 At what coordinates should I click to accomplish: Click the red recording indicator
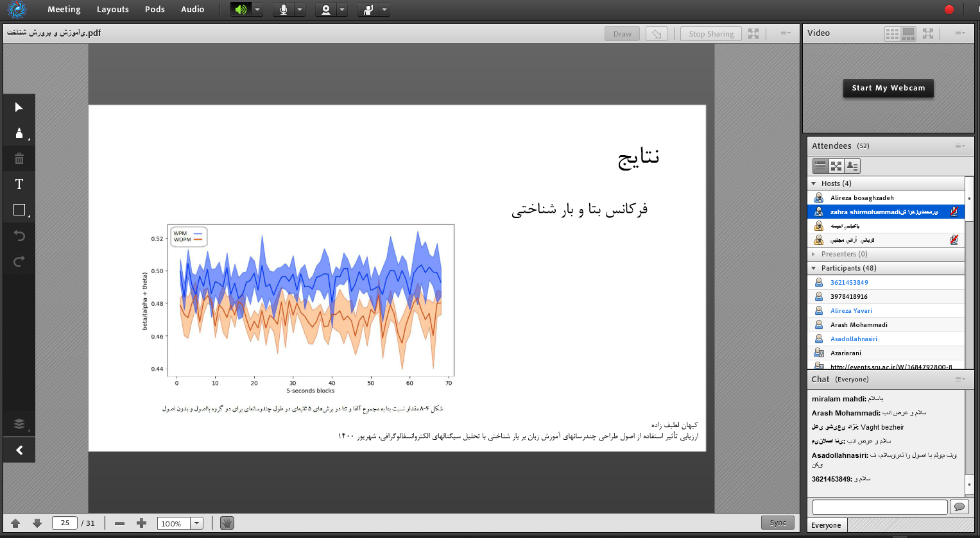click(x=949, y=10)
